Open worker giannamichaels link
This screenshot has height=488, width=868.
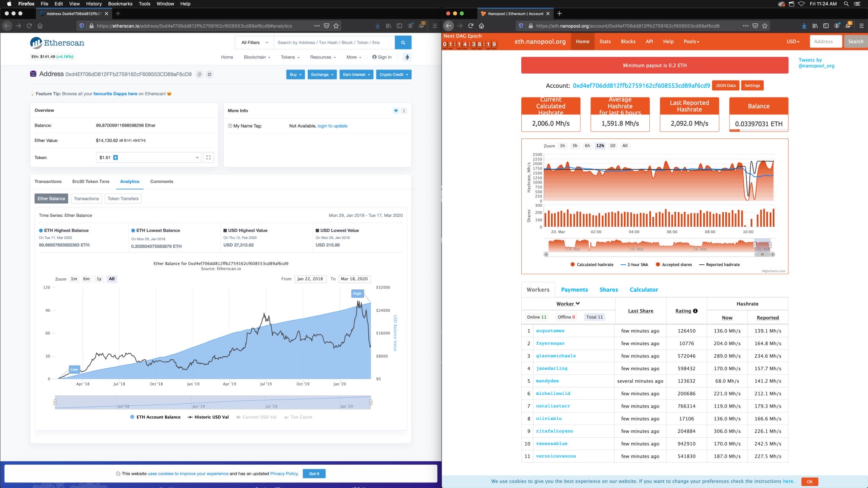[x=556, y=356]
